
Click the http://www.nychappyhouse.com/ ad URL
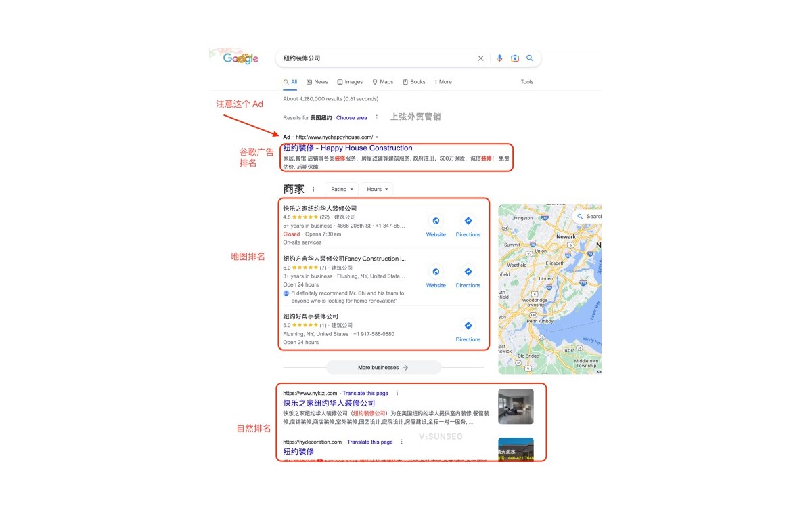tap(334, 137)
